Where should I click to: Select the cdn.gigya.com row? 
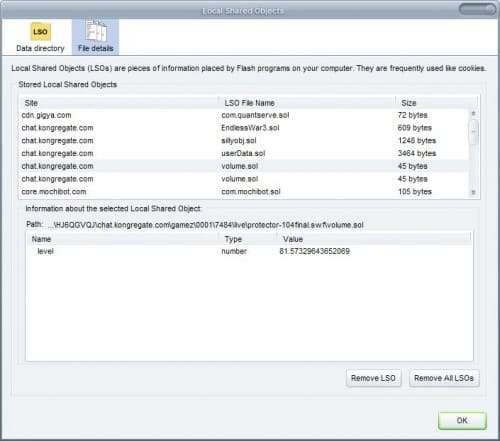[x=245, y=115]
